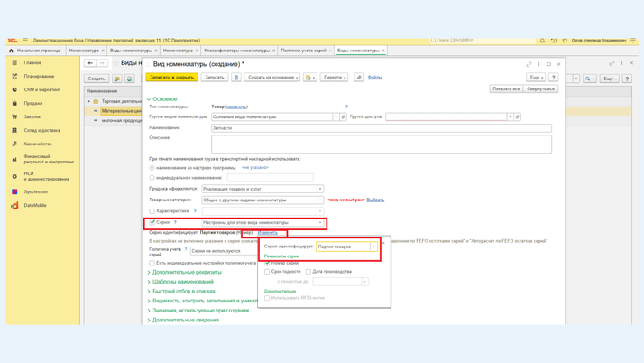Enable the Срок годности checkbox

click(267, 272)
